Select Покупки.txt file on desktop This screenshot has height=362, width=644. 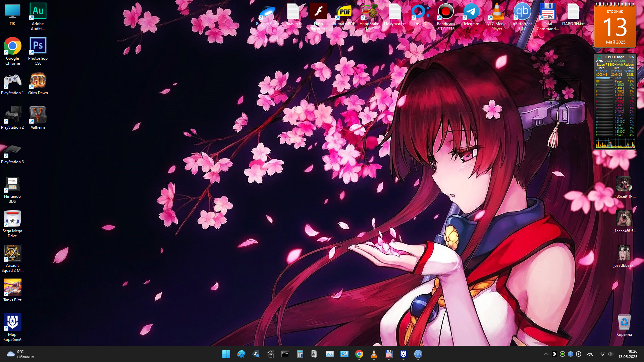tap(395, 15)
